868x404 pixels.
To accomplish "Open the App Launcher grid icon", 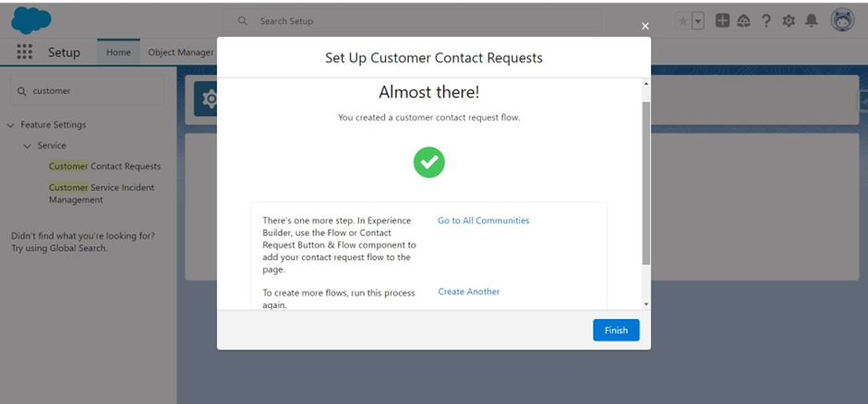I will 24,52.
